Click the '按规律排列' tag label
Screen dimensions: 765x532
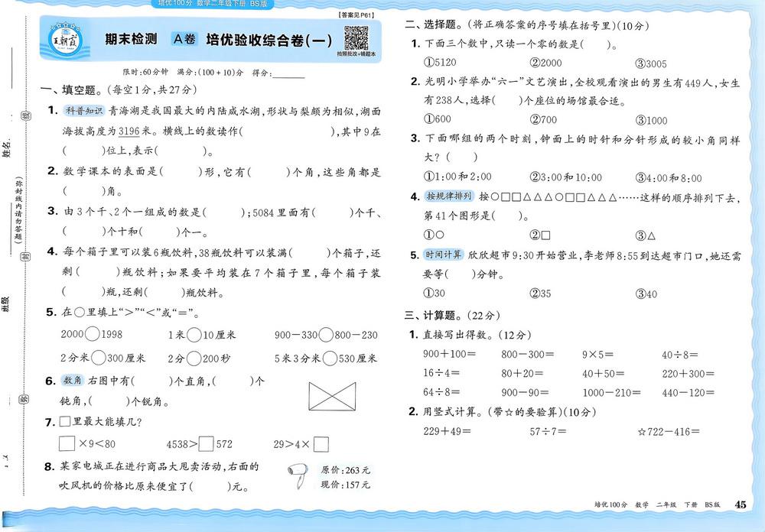tap(449, 196)
